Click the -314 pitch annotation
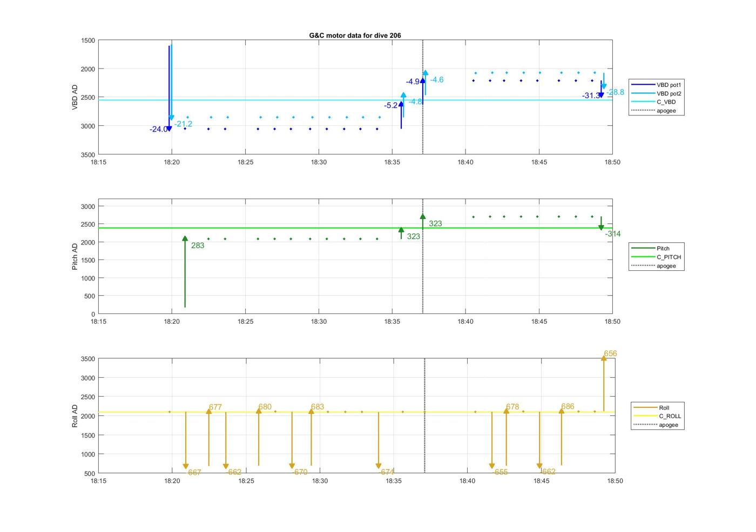The height and width of the screenshot is (532, 756). coord(613,234)
